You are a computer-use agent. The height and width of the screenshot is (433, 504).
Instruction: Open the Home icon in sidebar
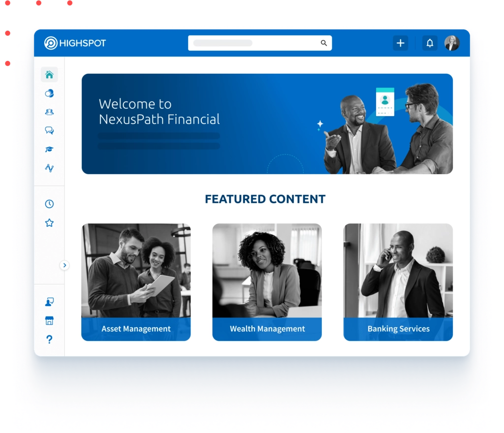pyautogui.click(x=49, y=75)
